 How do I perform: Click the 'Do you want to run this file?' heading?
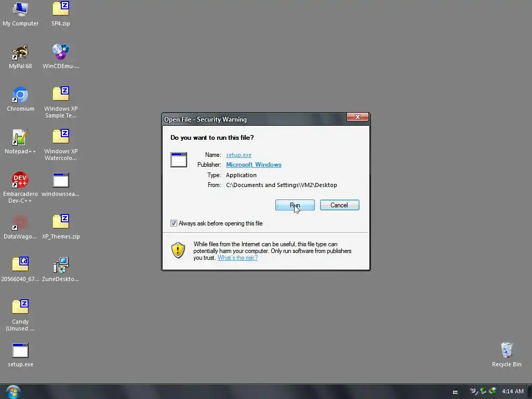[212, 137]
